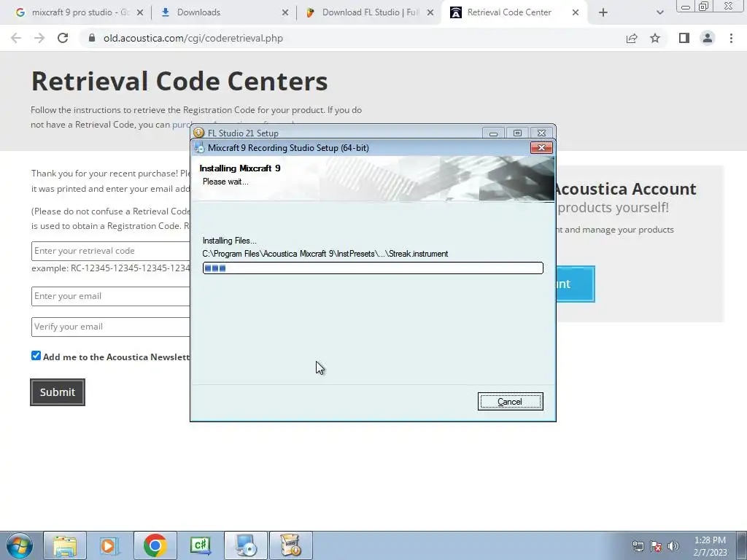This screenshot has height=560, width=747.
Task: Open the Windows Start menu
Action: [20, 545]
